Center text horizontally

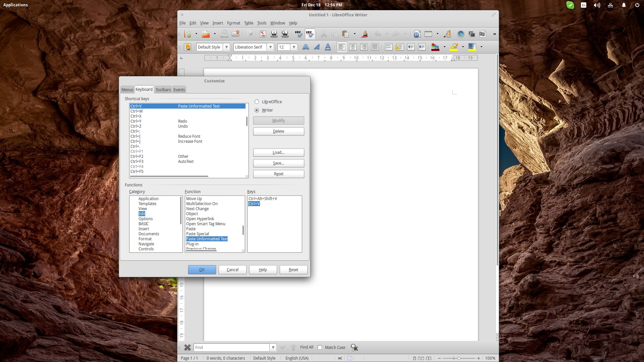[353, 47]
